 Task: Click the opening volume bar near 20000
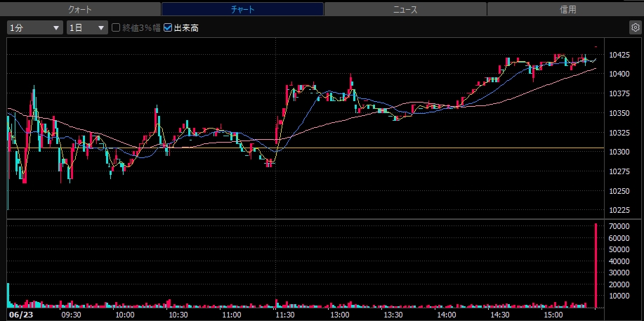click(x=8, y=296)
